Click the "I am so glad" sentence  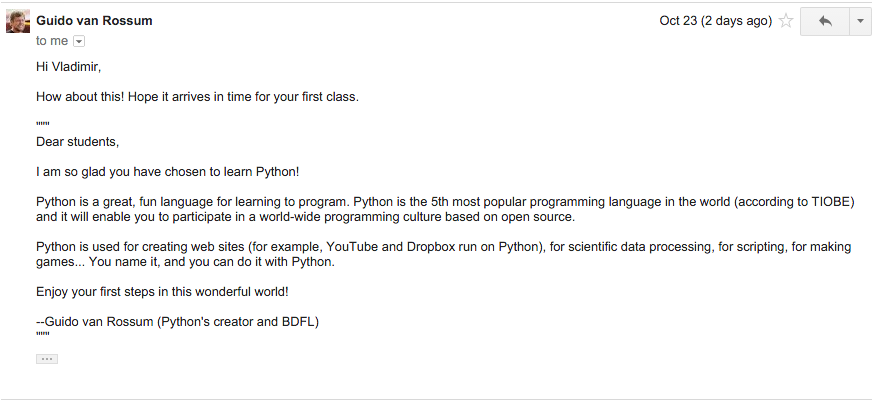pos(168,172)
